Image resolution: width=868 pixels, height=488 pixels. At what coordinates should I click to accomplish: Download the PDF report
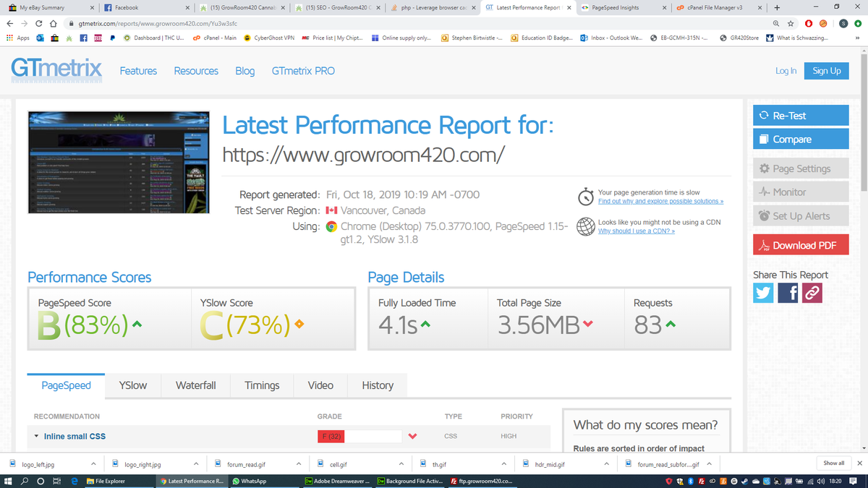(800, 246)
